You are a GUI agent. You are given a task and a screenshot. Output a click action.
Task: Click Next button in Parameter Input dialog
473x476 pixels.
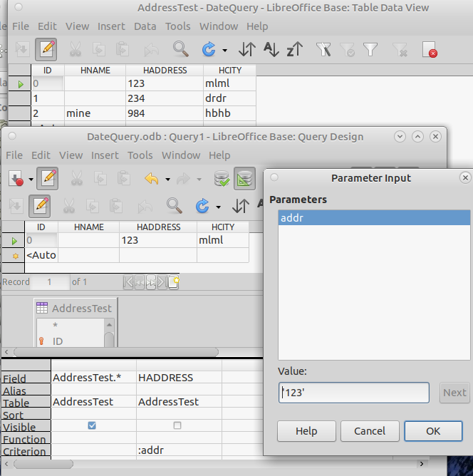(454, 393)
